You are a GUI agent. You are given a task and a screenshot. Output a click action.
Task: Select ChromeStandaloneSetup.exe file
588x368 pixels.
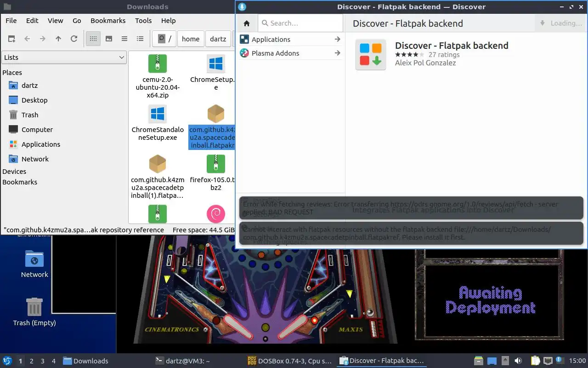158,122
